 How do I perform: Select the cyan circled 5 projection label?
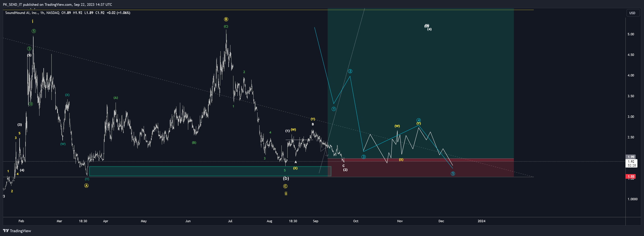click(x=453, y=174)
